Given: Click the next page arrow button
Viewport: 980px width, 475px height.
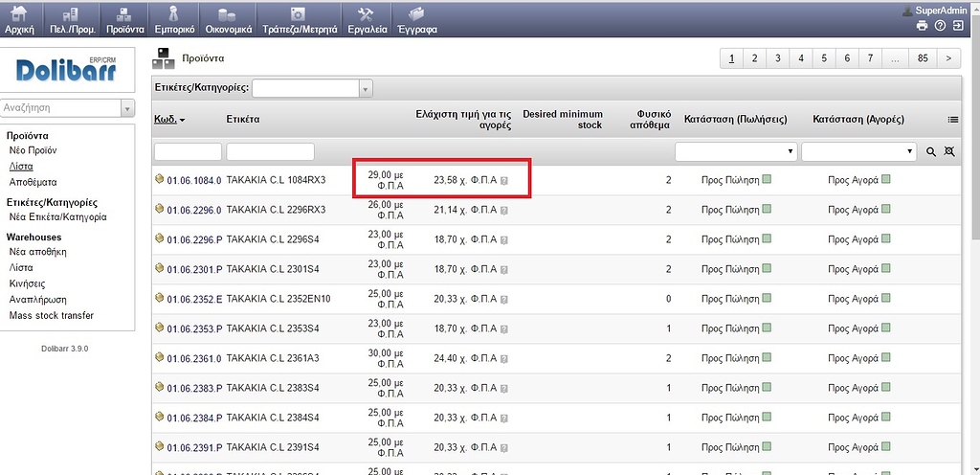Looking at the screenshot, I should point(948,58).
